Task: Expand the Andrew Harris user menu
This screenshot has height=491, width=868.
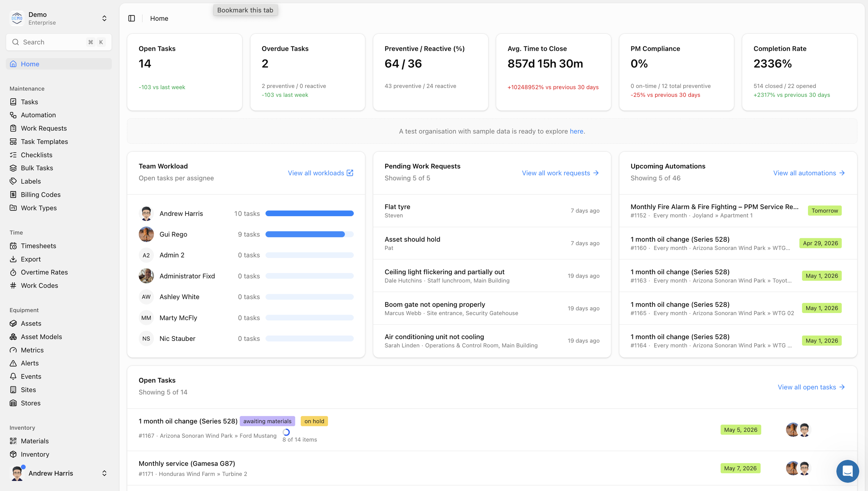Action: point(104,473)
